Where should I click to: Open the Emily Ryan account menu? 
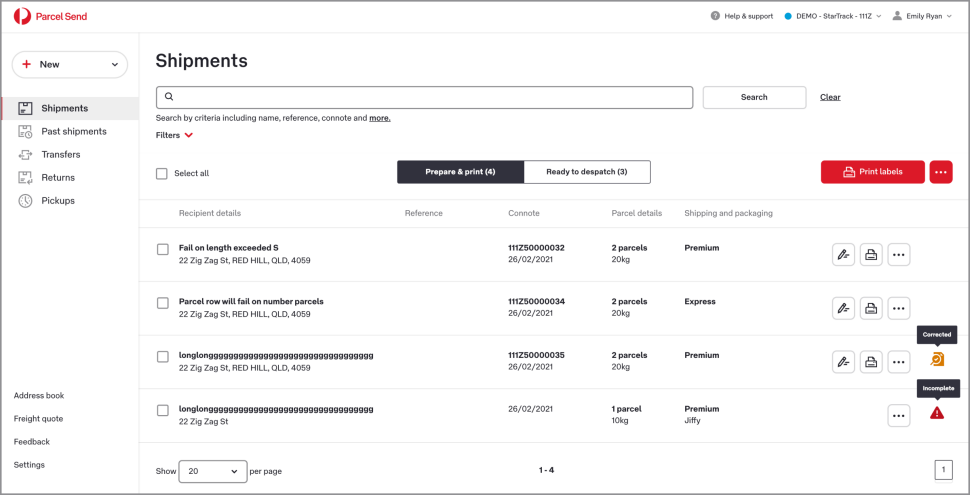(922, 16)
